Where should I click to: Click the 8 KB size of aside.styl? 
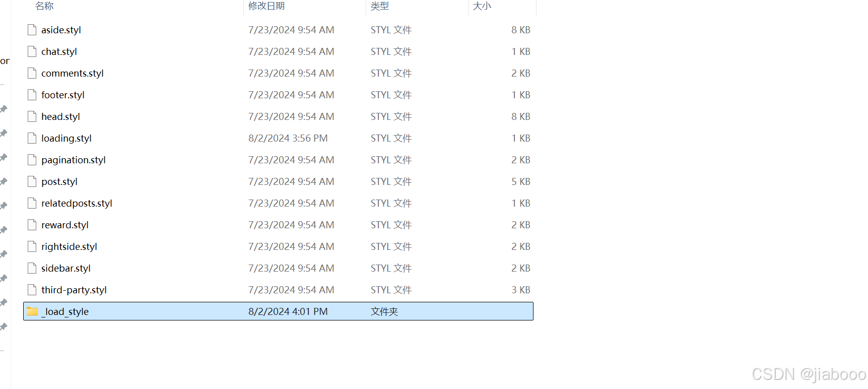pyautogui.click(x=521, y=30)
